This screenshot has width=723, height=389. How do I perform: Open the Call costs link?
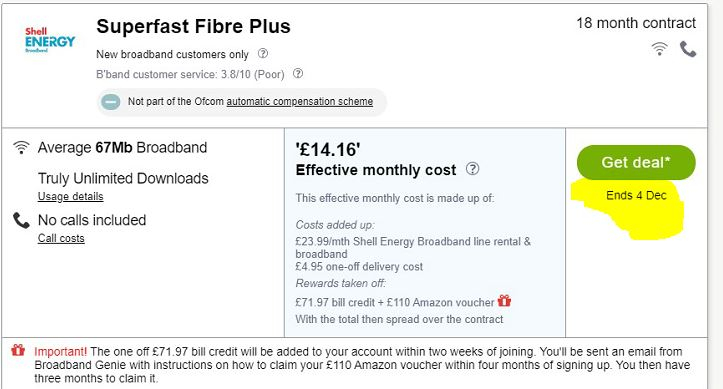pyautogui.click(x=61, y=238)
